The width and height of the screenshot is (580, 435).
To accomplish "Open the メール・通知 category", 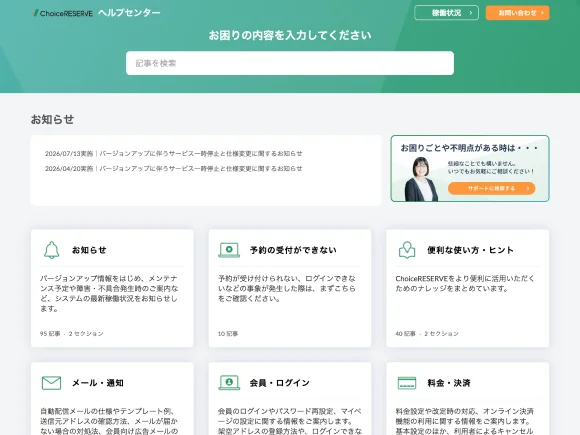I will point(98,383).
